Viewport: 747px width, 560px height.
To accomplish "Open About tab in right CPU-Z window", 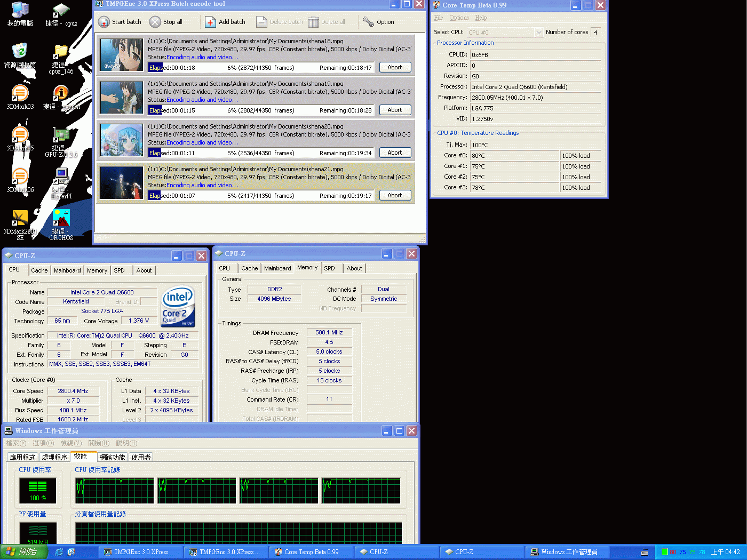I will click(x=354, y=268).
